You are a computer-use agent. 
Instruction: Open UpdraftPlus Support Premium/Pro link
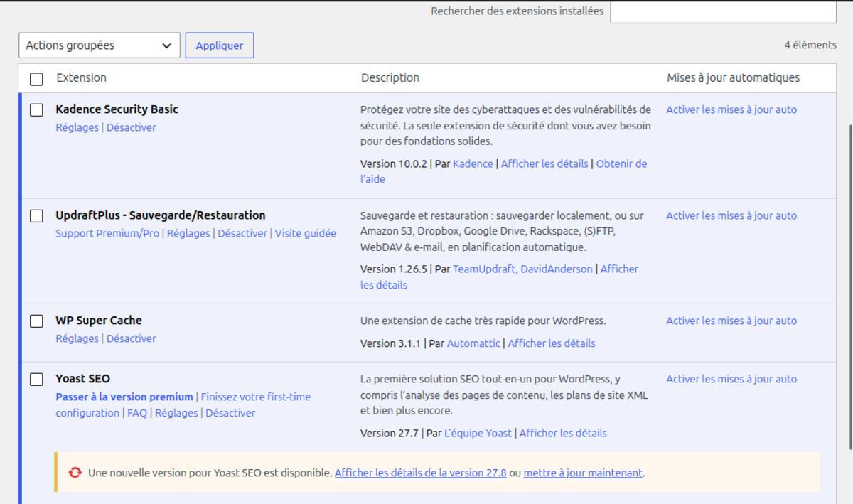tap(107, 234)
